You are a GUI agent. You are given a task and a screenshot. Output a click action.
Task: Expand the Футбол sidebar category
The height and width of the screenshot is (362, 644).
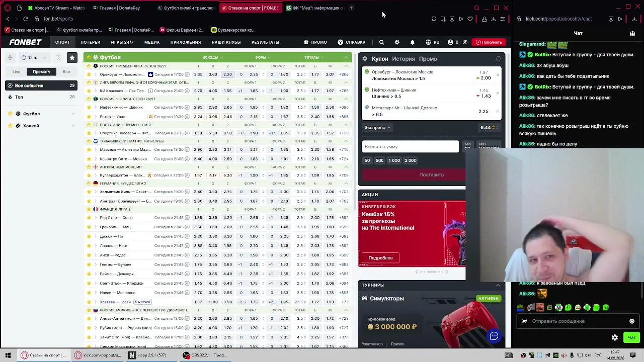coord(73,114)
